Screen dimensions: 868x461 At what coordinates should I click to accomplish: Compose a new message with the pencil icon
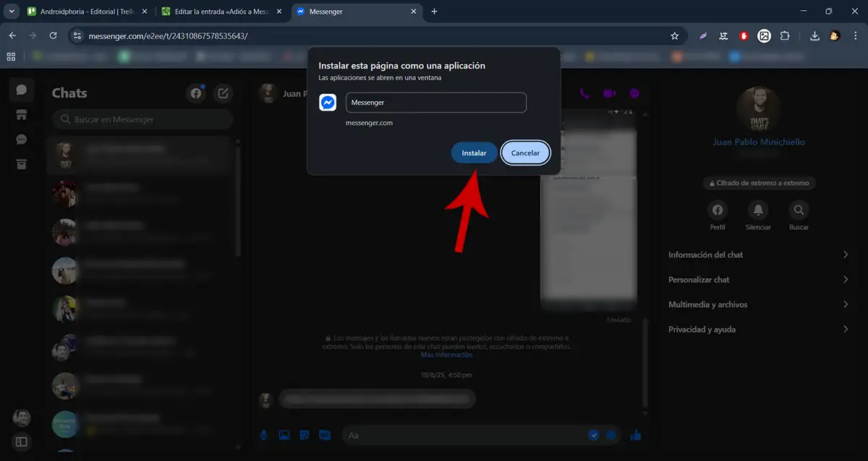point(223,92)
